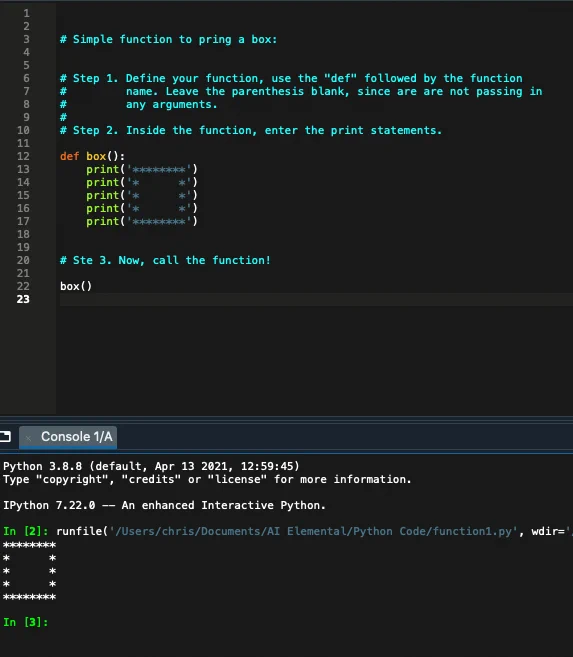The width and height of the screenshot is (573, 657).
Task: Click the 'box()' call on line 22
Action: (75, 286)
